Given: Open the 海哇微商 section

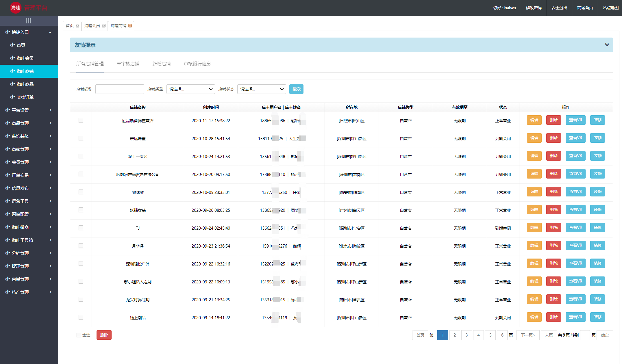Looking at the screenshot, I should tap(20, 227).
